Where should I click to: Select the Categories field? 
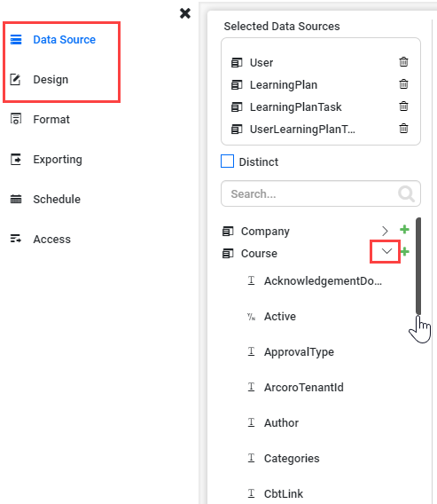[x=292, y=459]
